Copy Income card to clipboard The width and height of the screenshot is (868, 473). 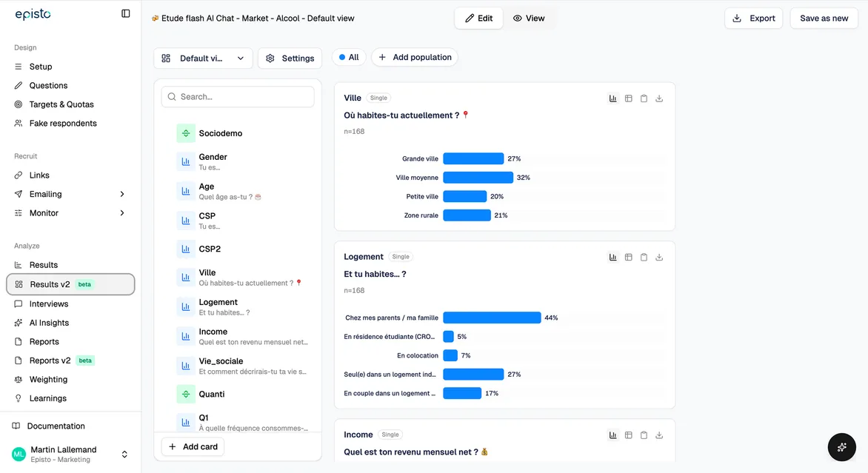[x=644, y=435]
